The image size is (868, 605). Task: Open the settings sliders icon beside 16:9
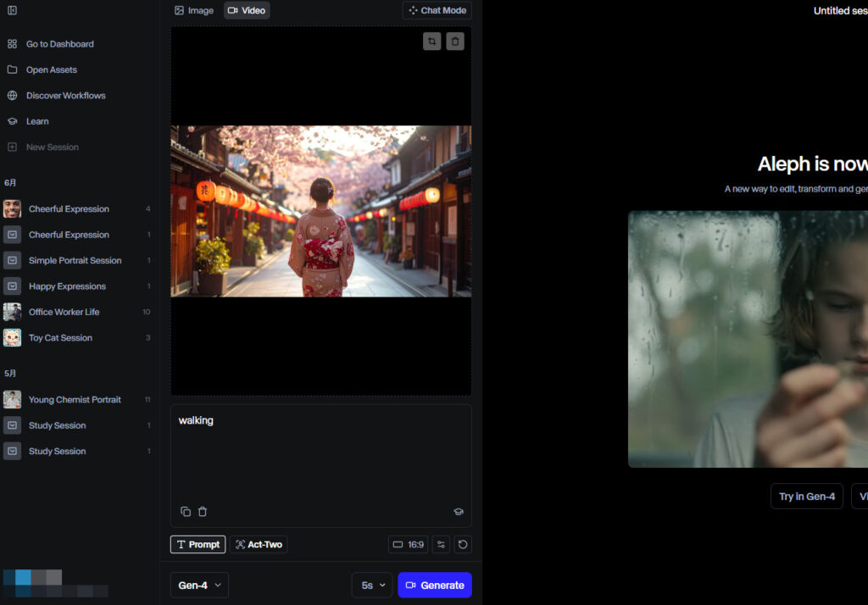point(441,545)
